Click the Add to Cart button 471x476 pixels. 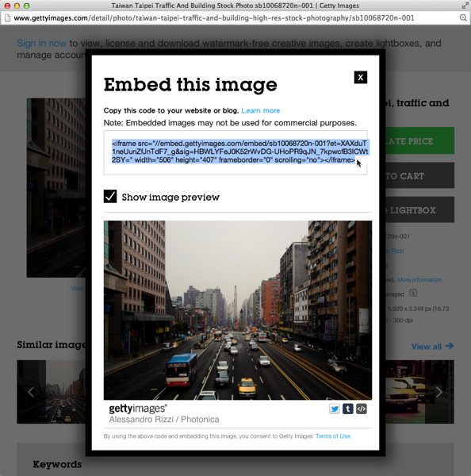[x=420, y=175]
